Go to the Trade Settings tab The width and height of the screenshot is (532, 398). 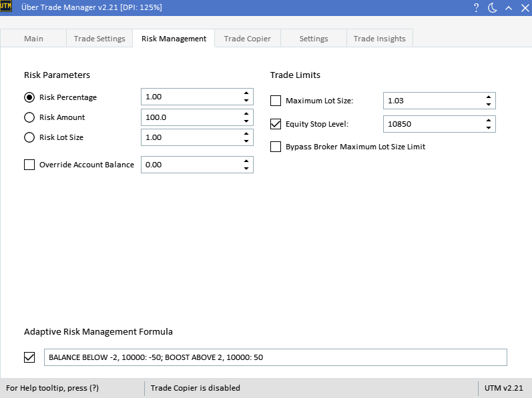[99, 39]
